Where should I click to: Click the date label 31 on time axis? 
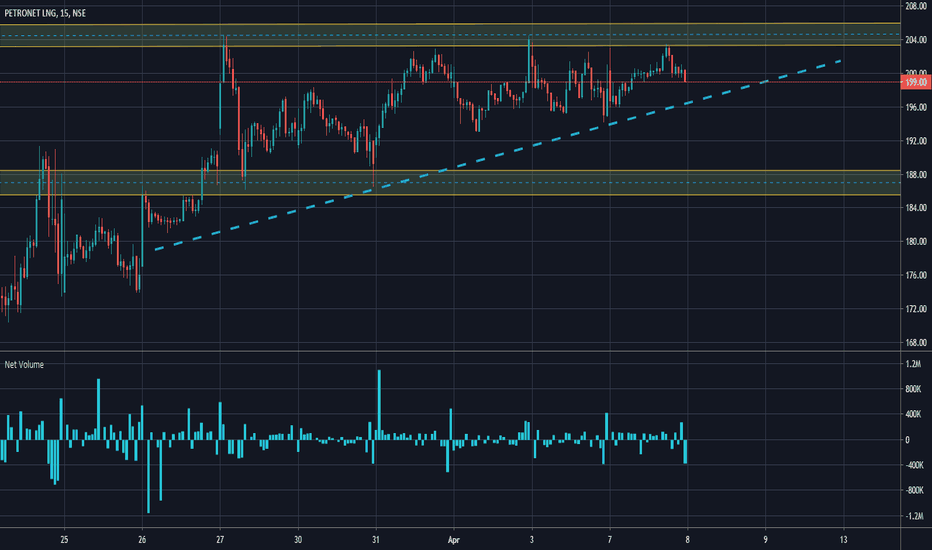pos(376,540)
